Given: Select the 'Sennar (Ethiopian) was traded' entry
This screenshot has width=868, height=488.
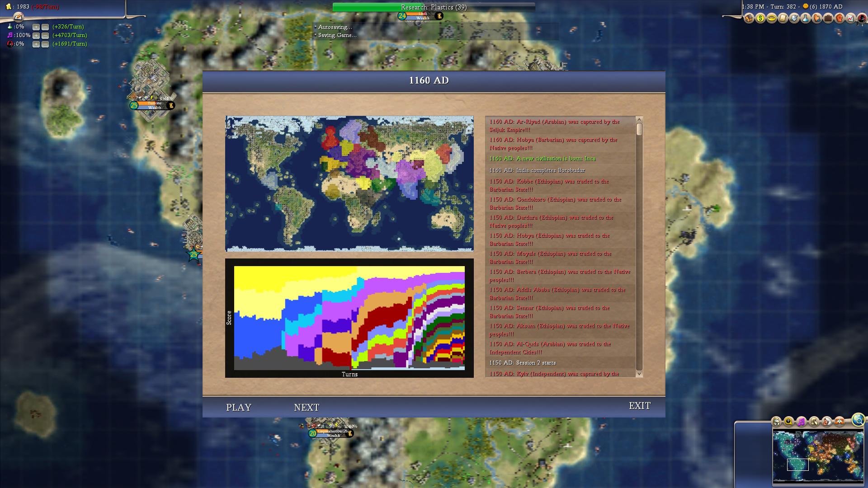Looking at the screenshot, I should point(560,312).
